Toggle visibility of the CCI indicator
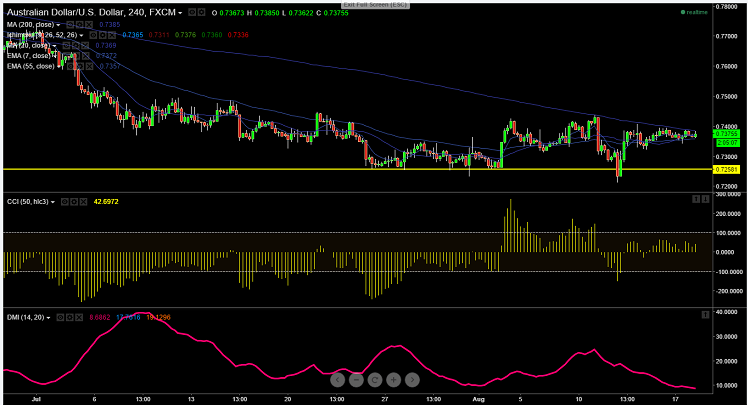Screen dimensions: 748x405 (65, 202)
